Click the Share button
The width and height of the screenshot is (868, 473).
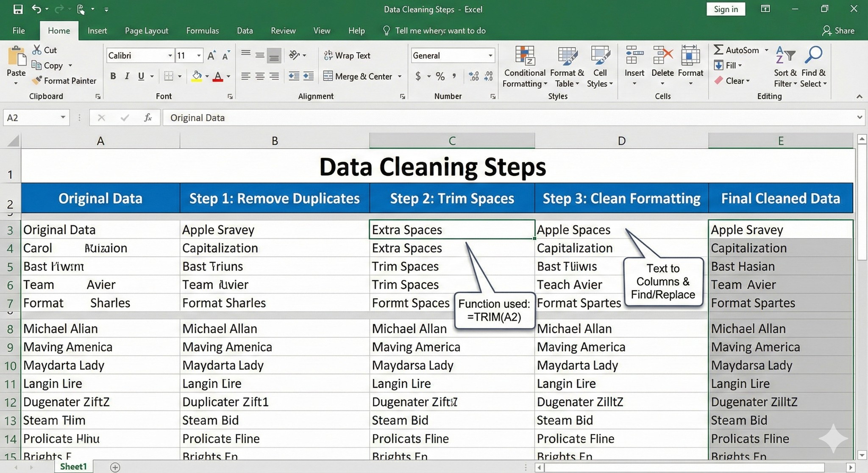pyautogui.click(x=838, y=30)
